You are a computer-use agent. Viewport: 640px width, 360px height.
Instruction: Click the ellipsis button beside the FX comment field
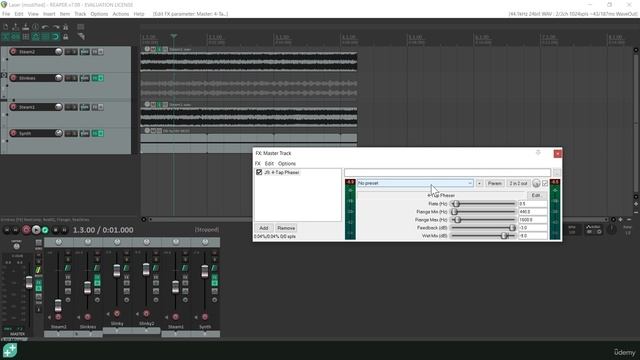point(557,172)
